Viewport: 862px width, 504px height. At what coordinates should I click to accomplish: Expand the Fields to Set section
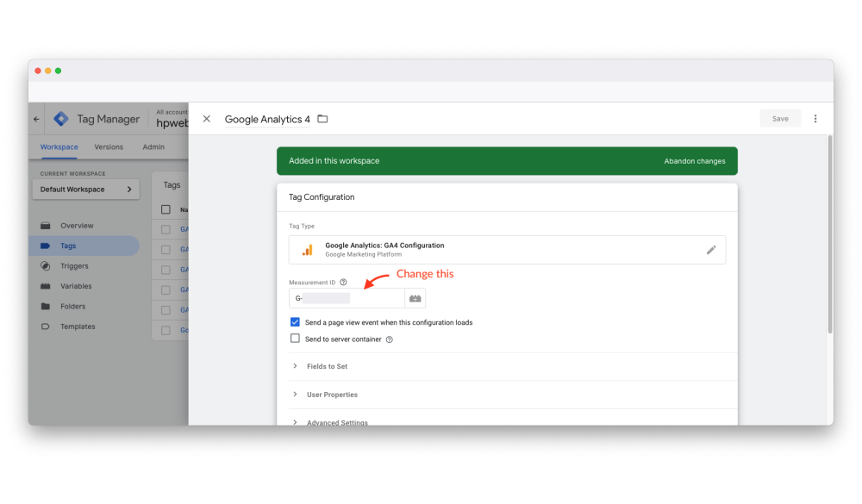pyautogui.click(x=327, y=366)
